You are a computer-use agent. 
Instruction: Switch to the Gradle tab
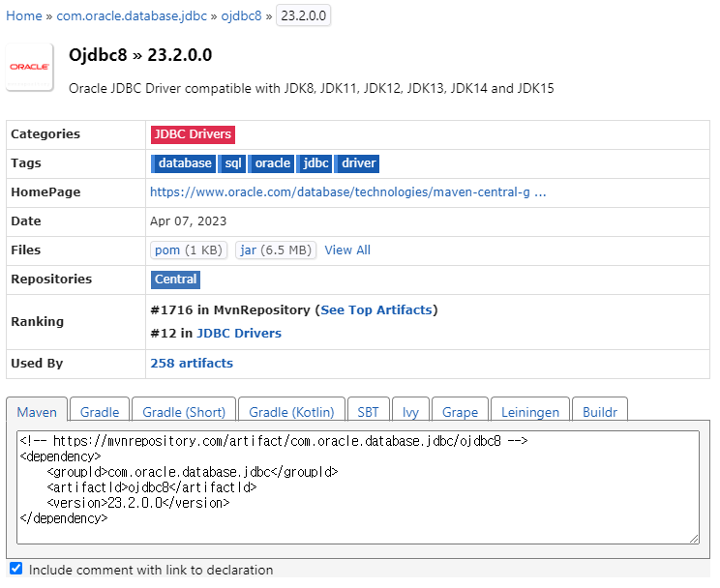pos(100,411)
